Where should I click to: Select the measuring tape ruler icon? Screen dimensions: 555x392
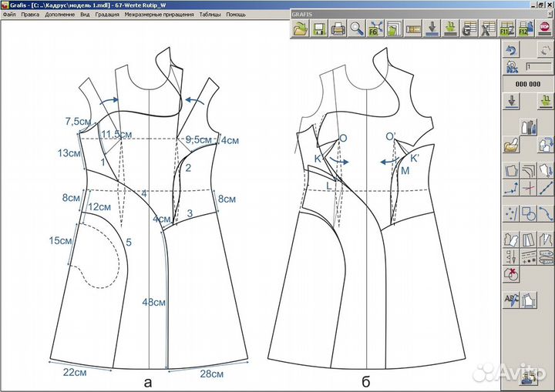tap(412, 30)
